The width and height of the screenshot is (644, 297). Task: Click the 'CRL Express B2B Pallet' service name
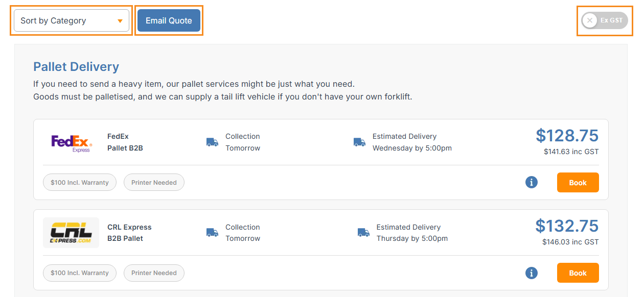click(x=129, y=233)
